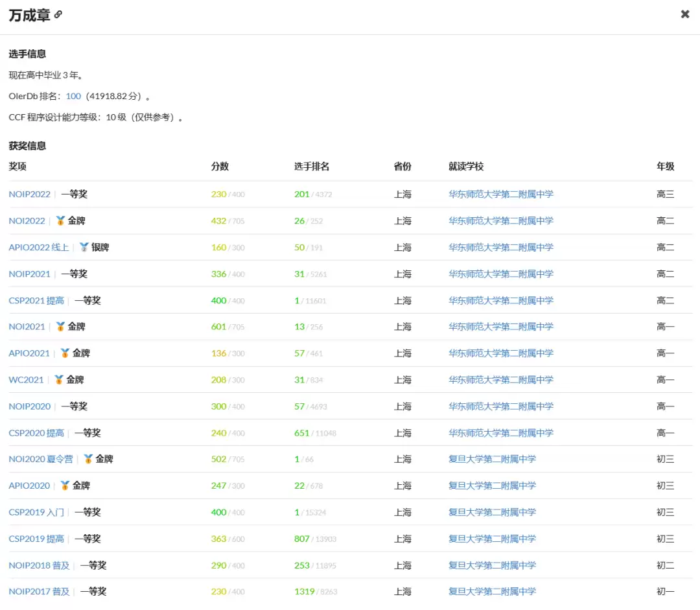Open the APIO2022 线上 contest link
This screenshot has width=700, height=610.
[38, 247]
